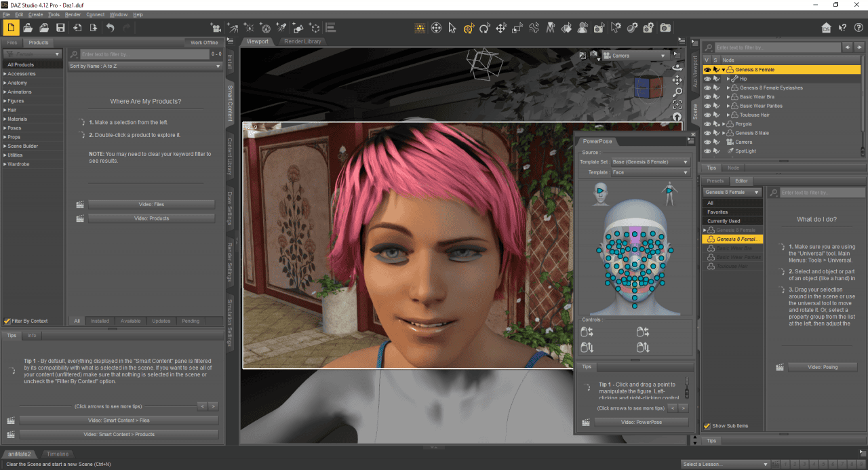This screenshot has width=868, height=470.
Task: Click the Video: Posing button
Action: point(823,367)
